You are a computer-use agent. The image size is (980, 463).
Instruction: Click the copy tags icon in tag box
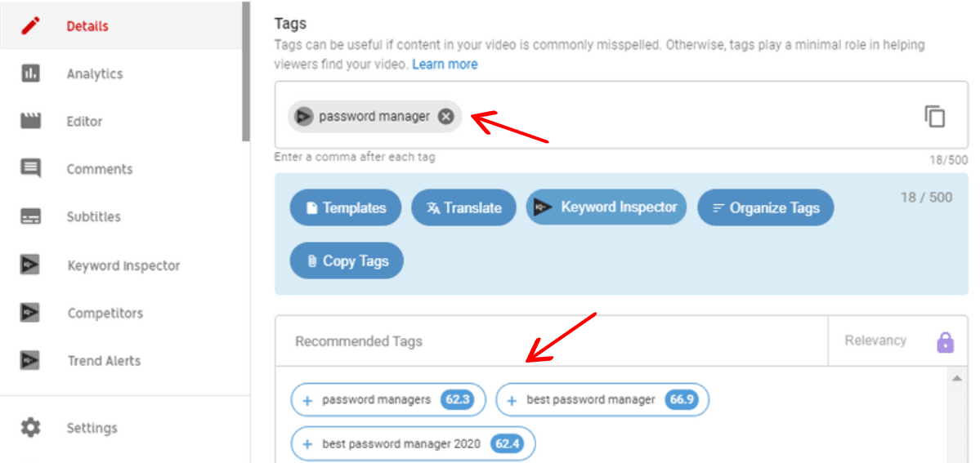934,116
